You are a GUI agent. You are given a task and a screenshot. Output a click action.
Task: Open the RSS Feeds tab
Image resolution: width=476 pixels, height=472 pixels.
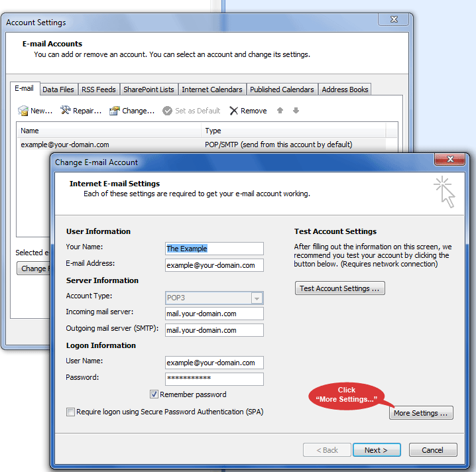click(x=99, y=89)
